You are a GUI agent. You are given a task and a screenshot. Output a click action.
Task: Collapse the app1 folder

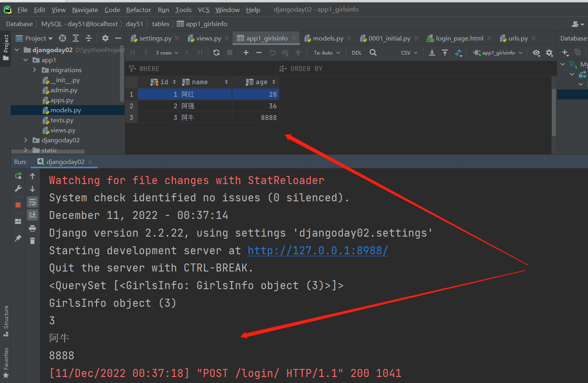(x=26, y=60)
